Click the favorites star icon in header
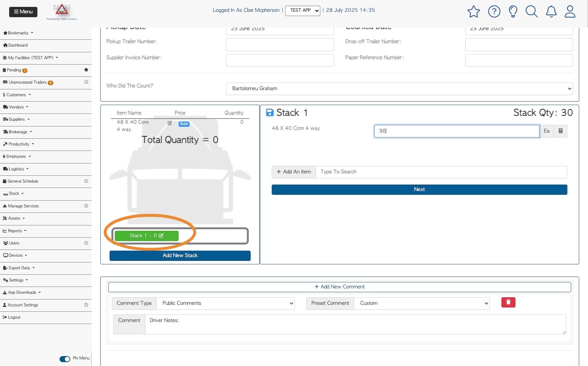The image size is (588, 366). (473, 12)
